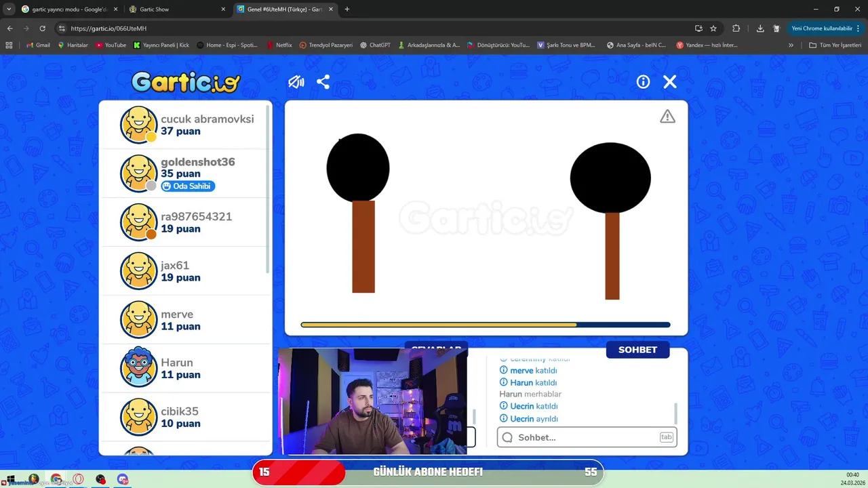Open Chrome from the taskbar
868x488 pixels.
point(56,479)
